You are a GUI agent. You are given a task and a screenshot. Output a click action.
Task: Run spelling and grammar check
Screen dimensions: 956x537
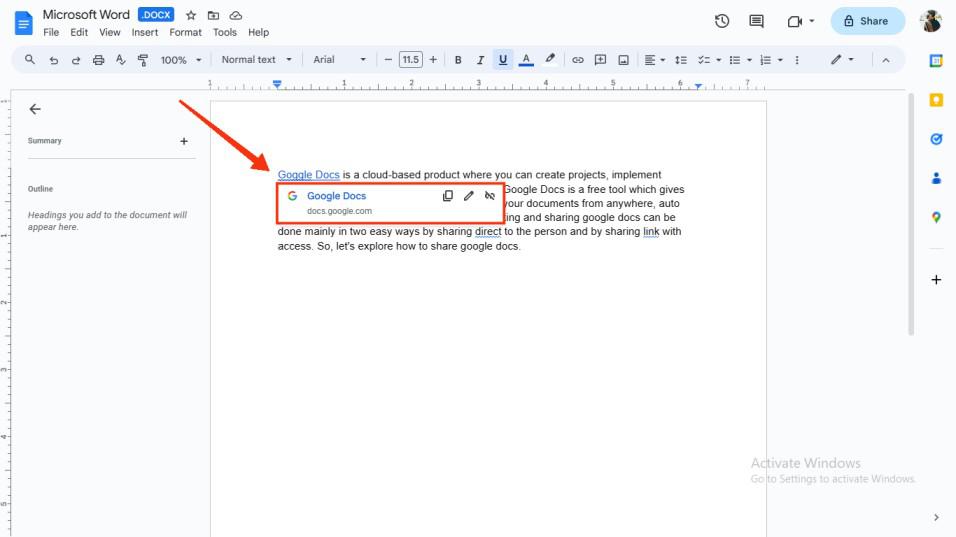coord(121,60)
